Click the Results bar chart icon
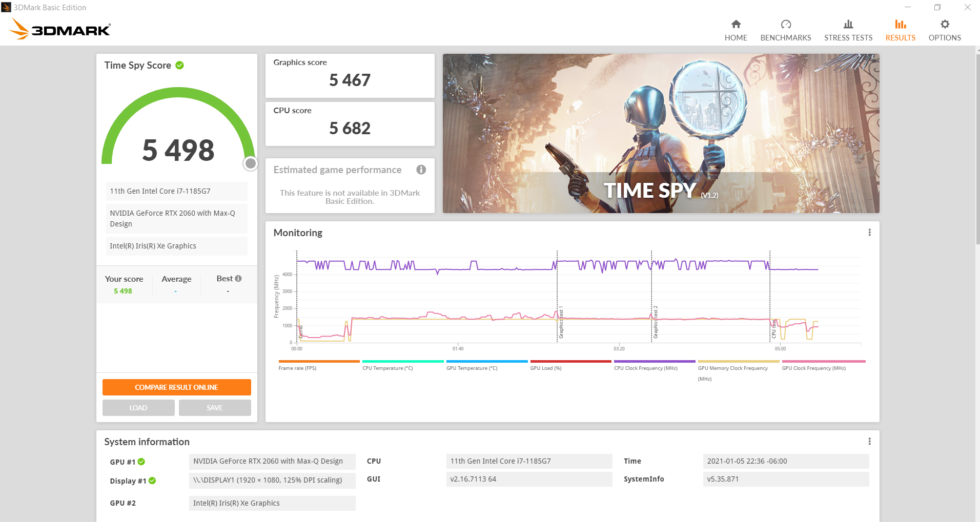Image resolution: width=980 pixels, height=522 pixels. pos(901,24)
